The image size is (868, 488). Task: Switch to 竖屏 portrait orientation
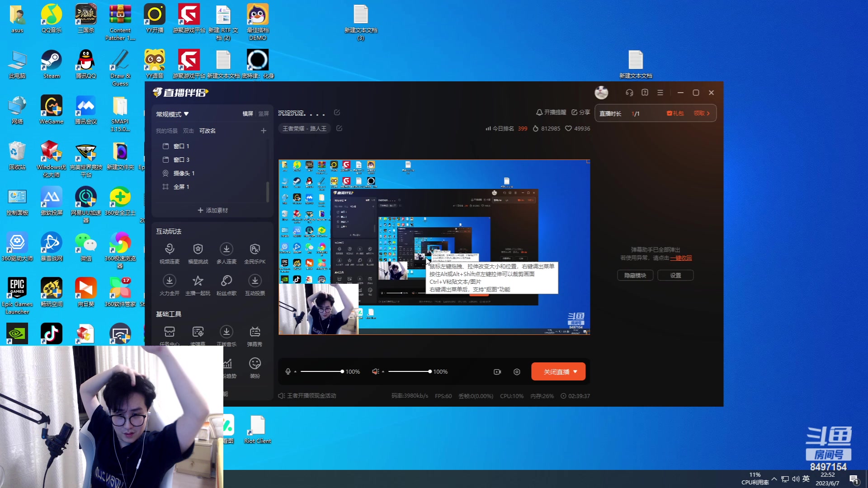(x=264, y=114)
